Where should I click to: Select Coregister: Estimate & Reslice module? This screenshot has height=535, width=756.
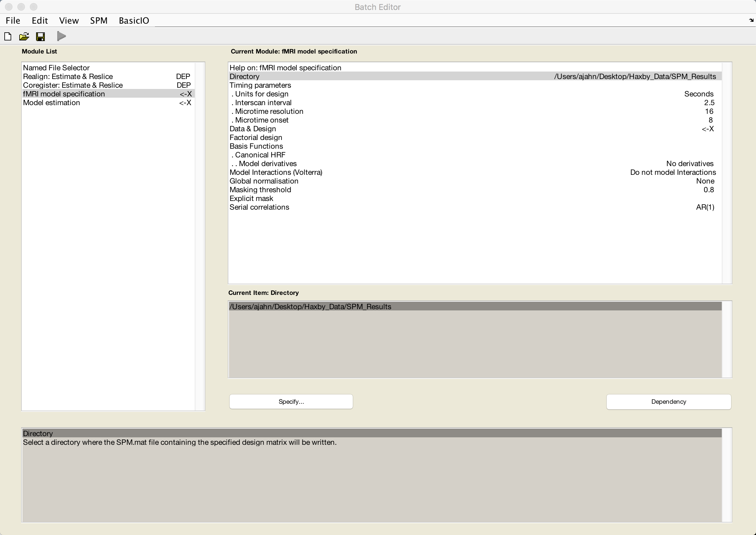pyautogui.click(x=108, y=85)
